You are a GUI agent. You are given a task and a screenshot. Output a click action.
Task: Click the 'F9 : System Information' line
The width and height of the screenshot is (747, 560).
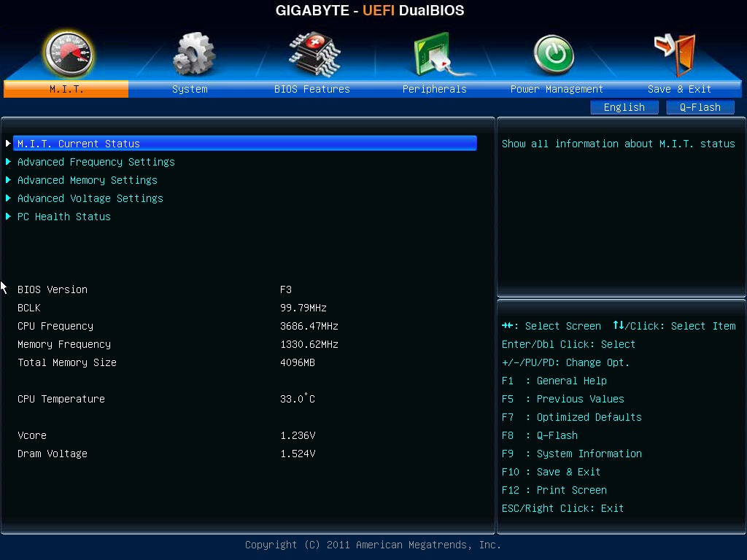(x=572, y=454)
